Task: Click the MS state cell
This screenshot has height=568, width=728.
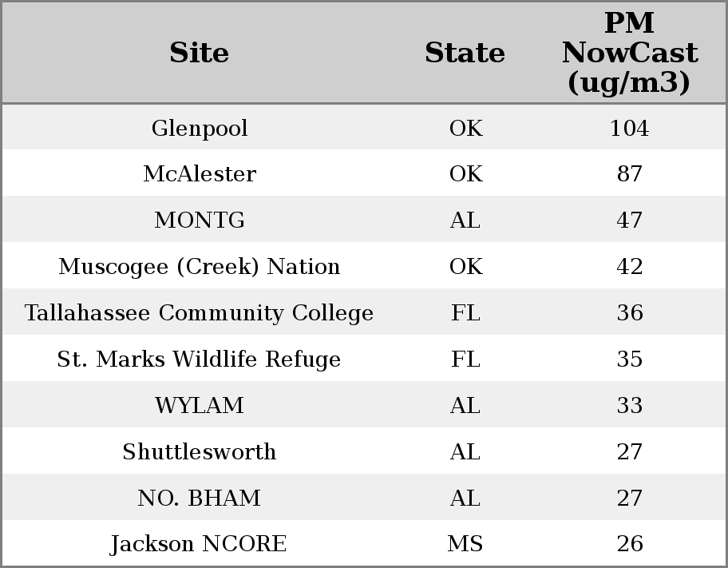Action: pyautogui.click(x=465, y=544)
